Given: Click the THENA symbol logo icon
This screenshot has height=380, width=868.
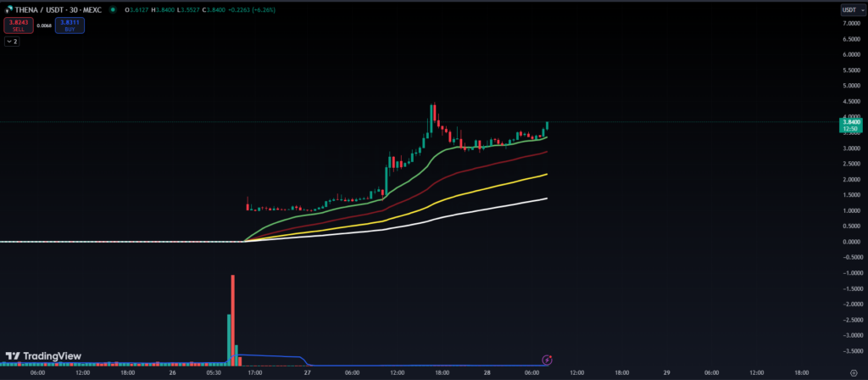Looking at the screenshot, I should click(8, 10).
